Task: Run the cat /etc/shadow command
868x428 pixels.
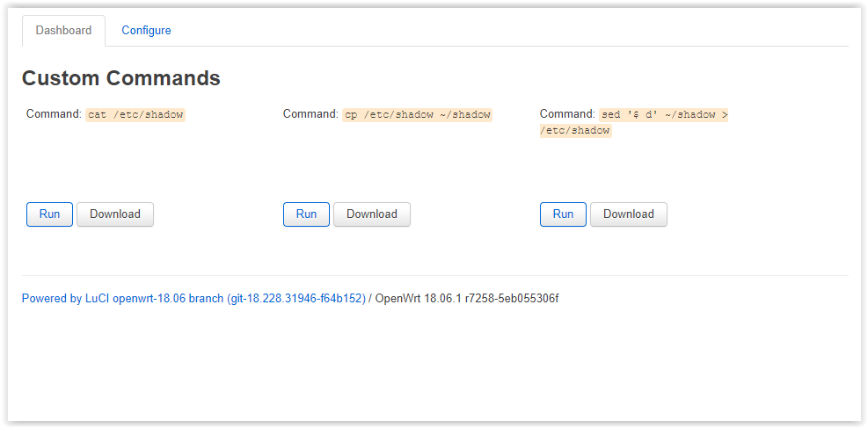Action: (49, 214)
